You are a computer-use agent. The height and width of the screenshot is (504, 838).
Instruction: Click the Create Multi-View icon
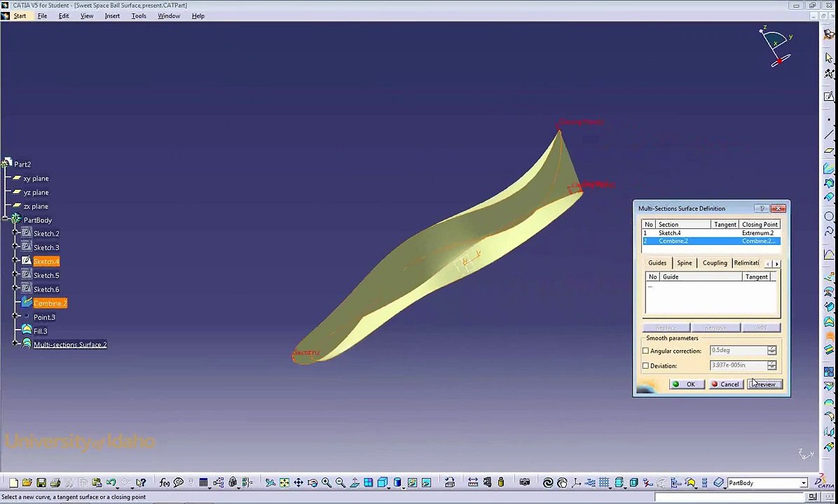point(369,482)
